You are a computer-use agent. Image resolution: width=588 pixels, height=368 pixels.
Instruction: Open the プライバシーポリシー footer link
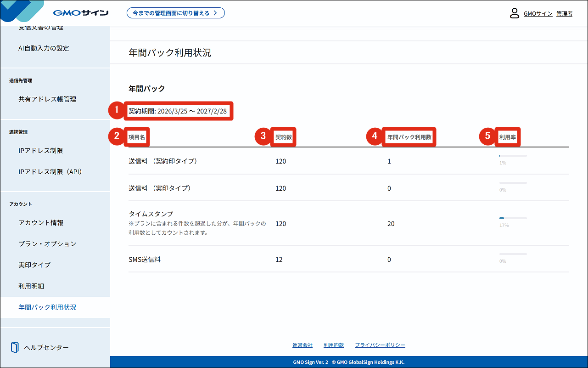(x=380, y=345)
